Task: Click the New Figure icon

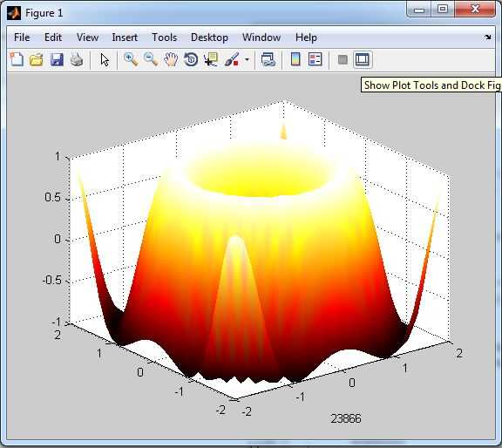Action: pyautogui.click(x=17, y=59)
